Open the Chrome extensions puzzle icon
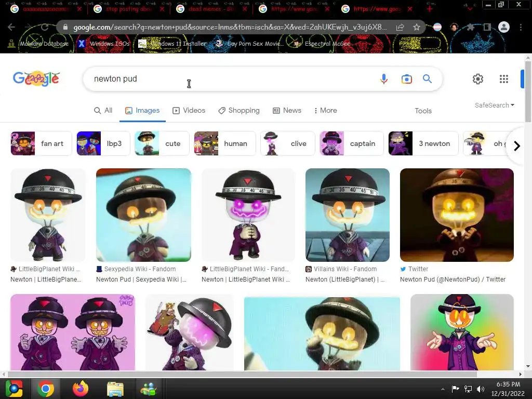 click(470, 27)
